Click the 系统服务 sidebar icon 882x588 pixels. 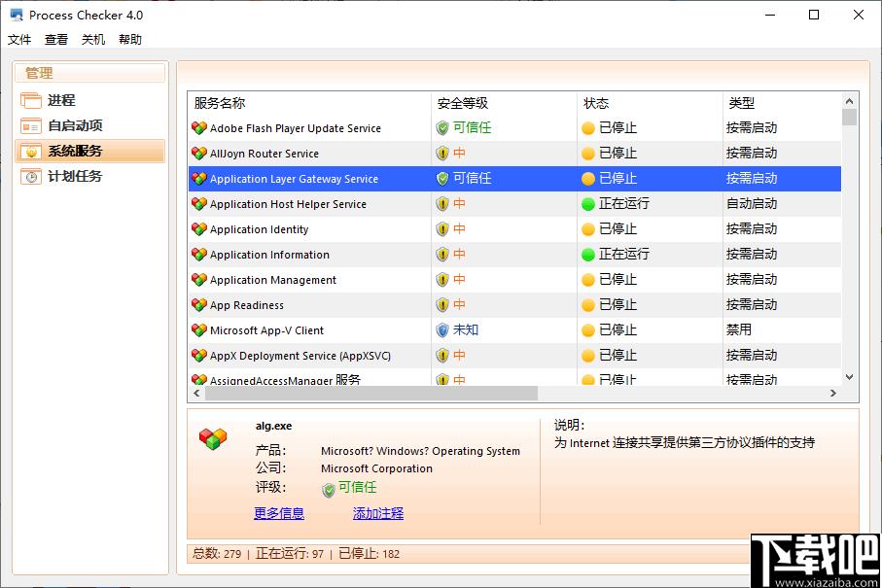point(31,152)
